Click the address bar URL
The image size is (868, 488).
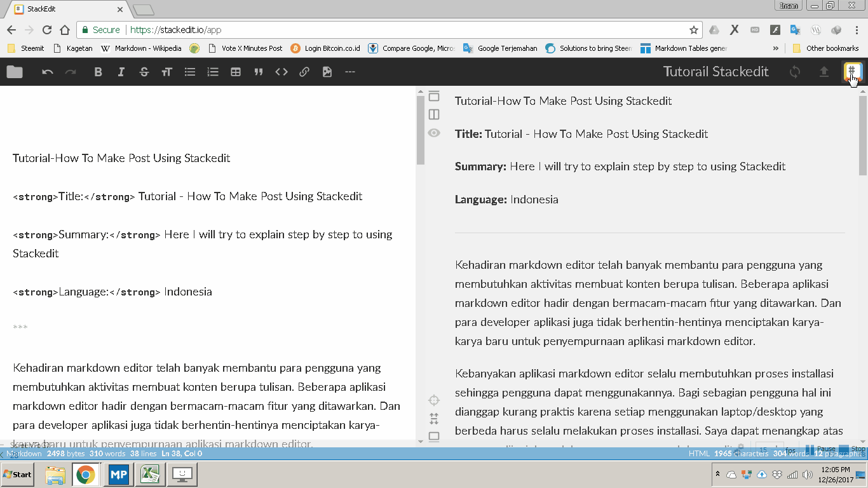[x=176, y=30]
